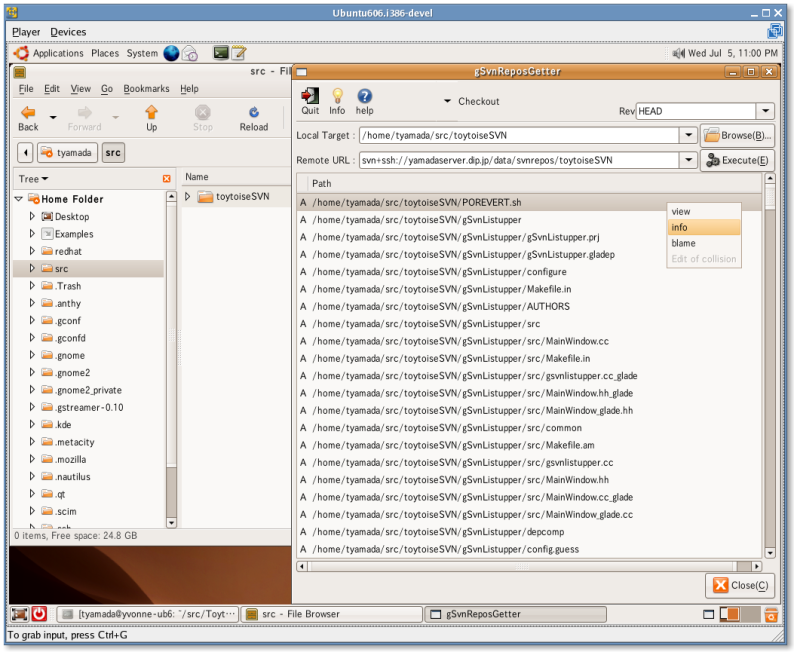Image resolution: width=794 pixels, height=652 pixels.
Task: Open the File menu in File Browser
Action: click(26, 89)
